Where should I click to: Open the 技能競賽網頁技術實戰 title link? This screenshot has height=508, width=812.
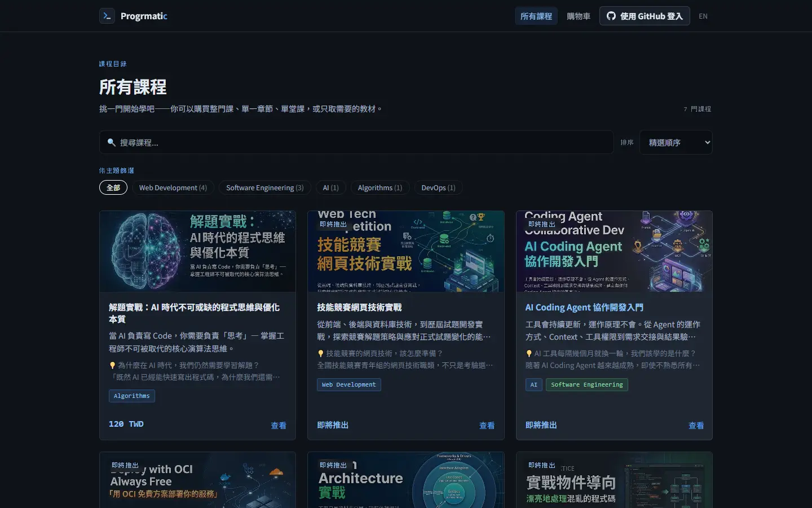tap(359, 307)
